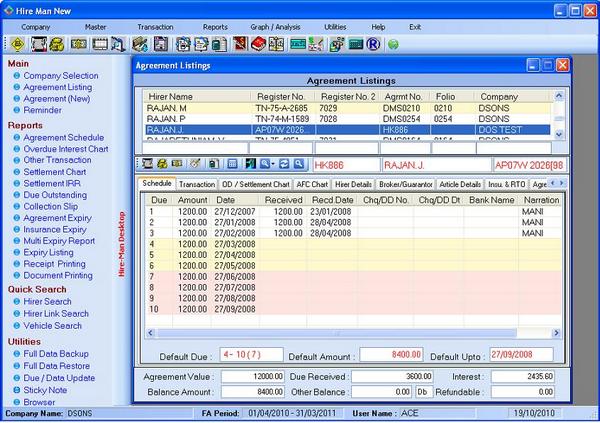Open the dropdown arrow beside the magnifier icon
Image resolution: width=600 pixels, height=423 pixels.
273,164
